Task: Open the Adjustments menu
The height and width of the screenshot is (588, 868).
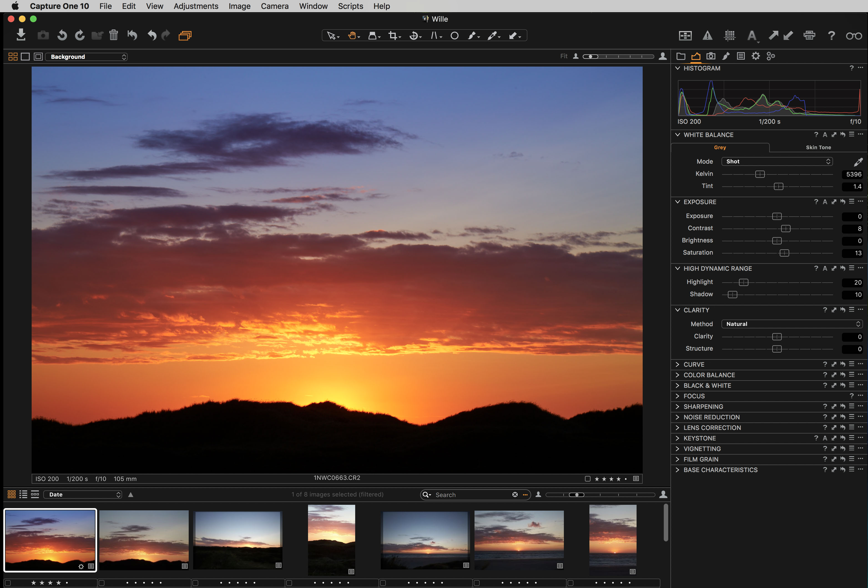Action: [x=196, y=6]
